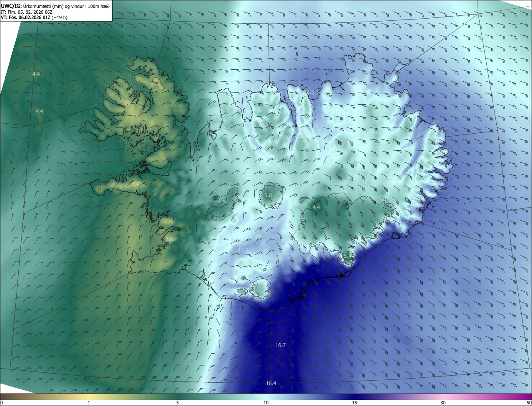Click the '16.7' value south of the coast
The image size is (532, 406).
[x=281, y=345]
